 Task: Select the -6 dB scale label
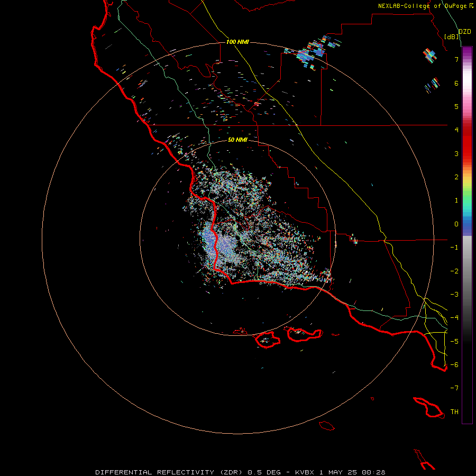[x=454, y=365]
